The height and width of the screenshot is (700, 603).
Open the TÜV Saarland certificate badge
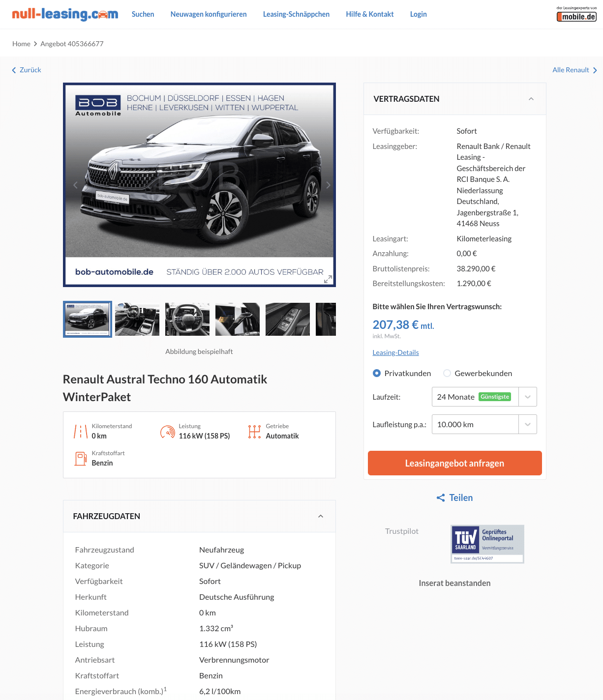[487, 544]
